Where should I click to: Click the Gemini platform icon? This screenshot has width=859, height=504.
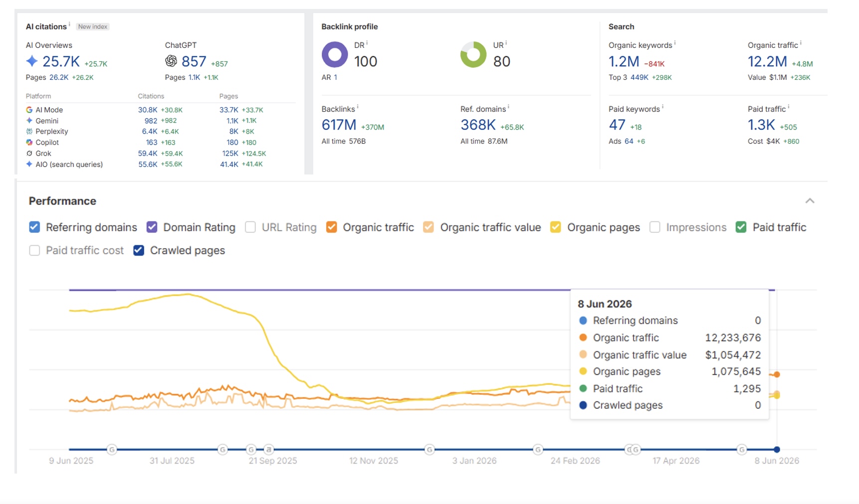click(x=29, y=121)
